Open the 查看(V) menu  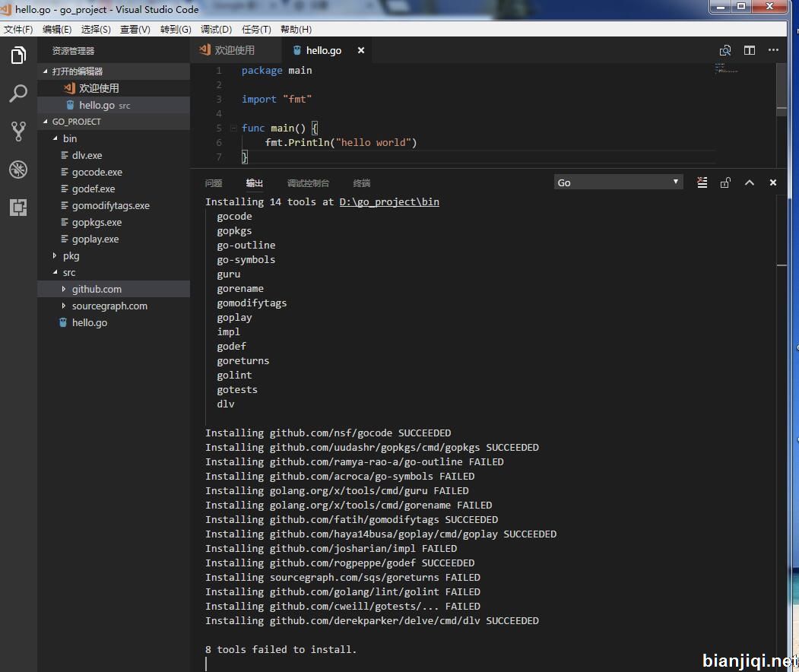coord(135,29)
